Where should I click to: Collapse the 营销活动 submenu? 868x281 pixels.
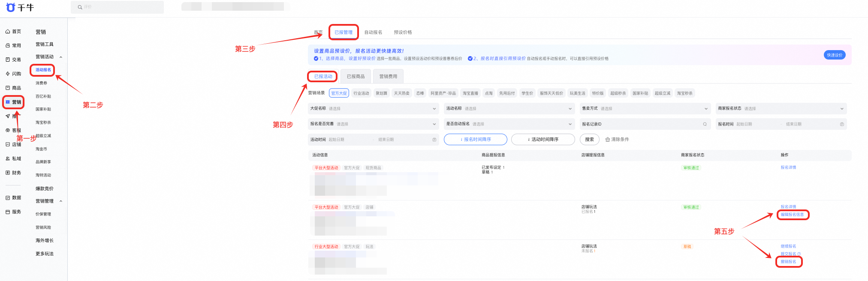click(61, 57)
